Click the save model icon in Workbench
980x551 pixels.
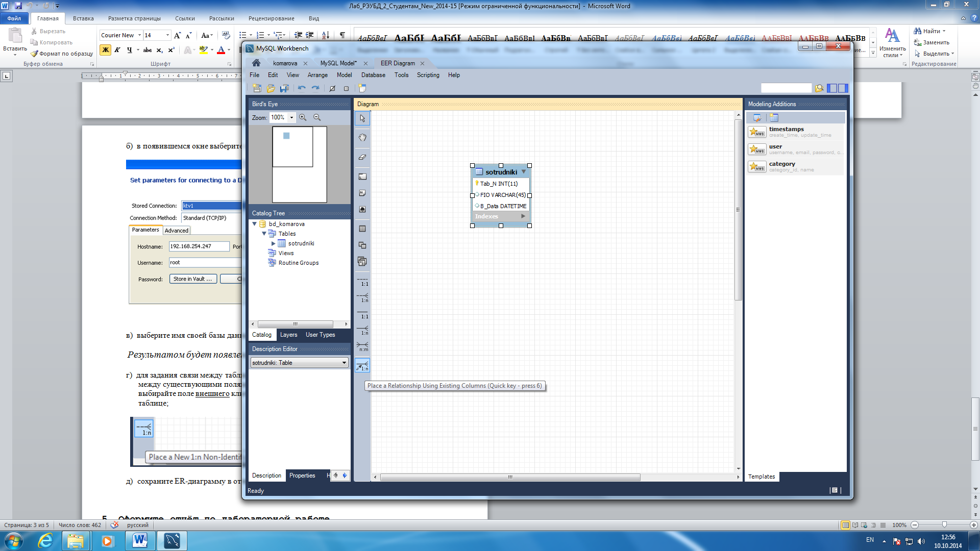pyautogui.click(x=284, y=88)
